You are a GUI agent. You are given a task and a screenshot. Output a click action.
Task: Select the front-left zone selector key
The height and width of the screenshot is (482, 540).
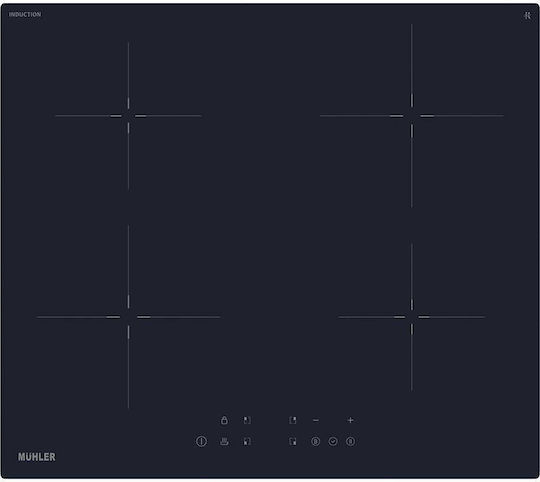tap(247, 441)
